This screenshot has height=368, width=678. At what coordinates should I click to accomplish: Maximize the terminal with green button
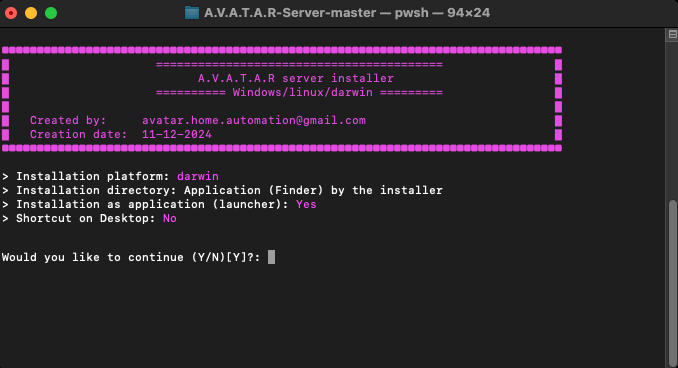pos(51,13)
